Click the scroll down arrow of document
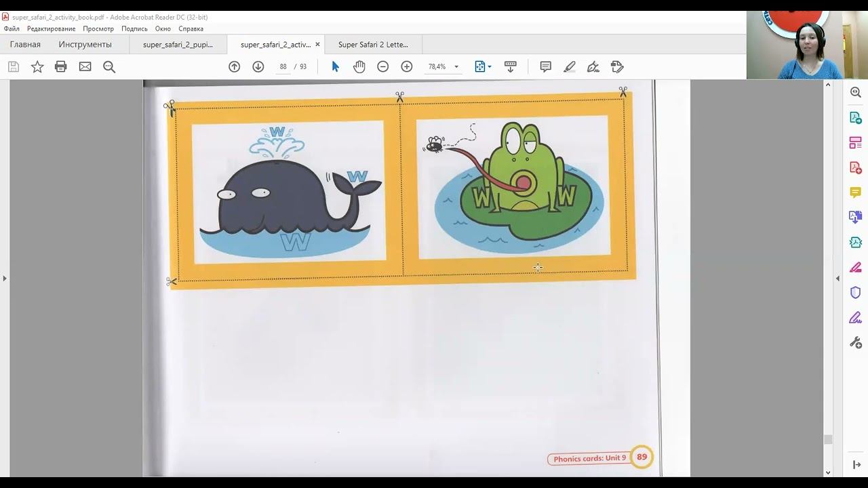 [x=828, y=472]
